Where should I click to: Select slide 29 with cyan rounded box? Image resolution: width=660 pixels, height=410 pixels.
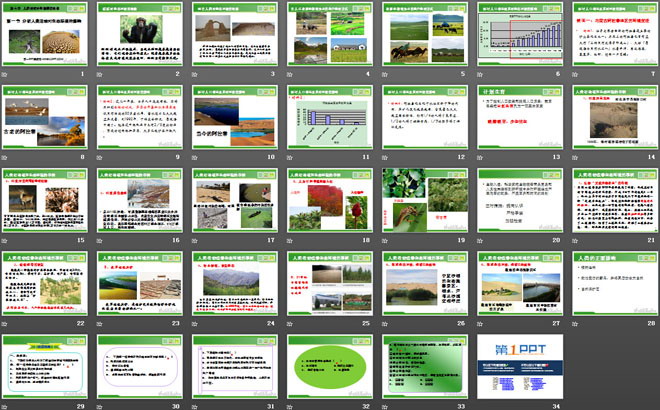(x=45, y=367)
